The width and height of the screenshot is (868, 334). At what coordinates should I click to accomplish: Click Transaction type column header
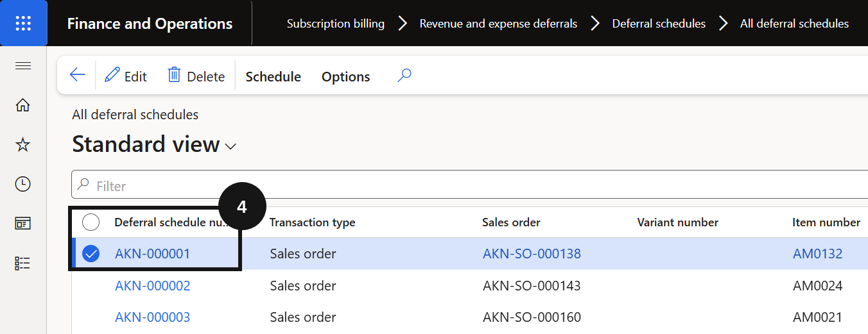[312, 222]
